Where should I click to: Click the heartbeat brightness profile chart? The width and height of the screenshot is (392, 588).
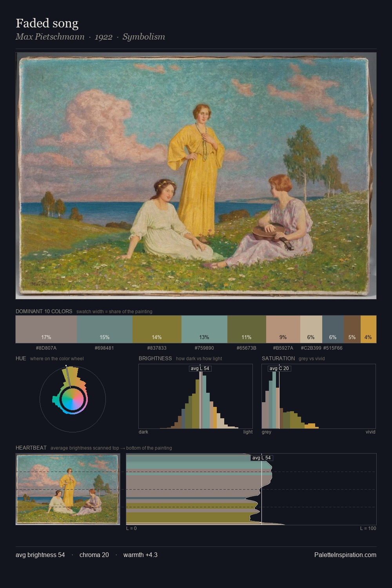pyautogui.click(x=251, y=489)
